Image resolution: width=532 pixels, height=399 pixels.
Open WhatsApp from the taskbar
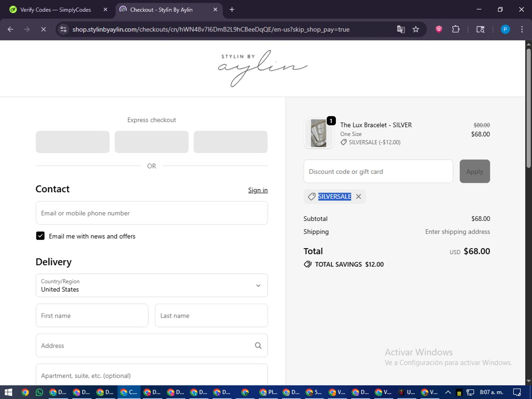tap(39, 392)
